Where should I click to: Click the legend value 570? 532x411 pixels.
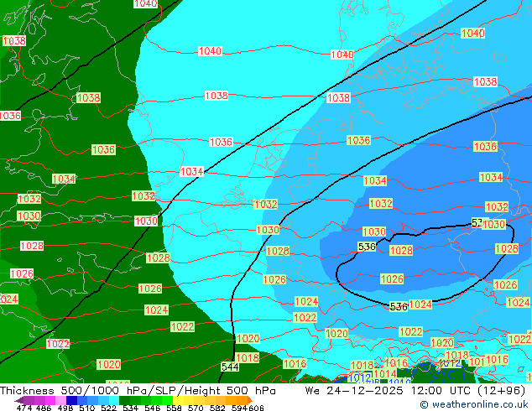[196, 408]
